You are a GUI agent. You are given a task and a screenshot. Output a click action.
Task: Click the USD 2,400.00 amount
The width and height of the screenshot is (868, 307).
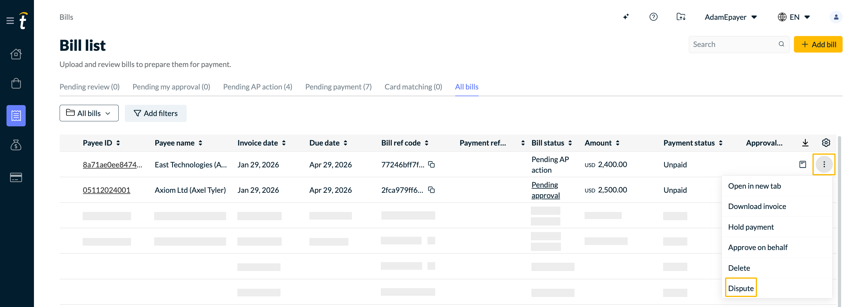click(606, 164)
